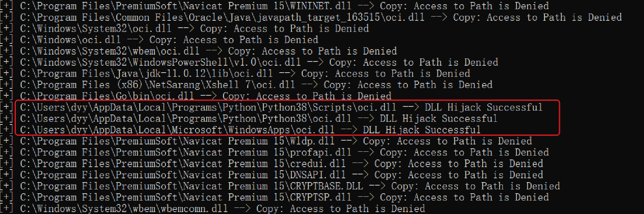
Task: Select the Navicat Wldp.dll output line
Action: pyautogui.click(x=266, y=141)
